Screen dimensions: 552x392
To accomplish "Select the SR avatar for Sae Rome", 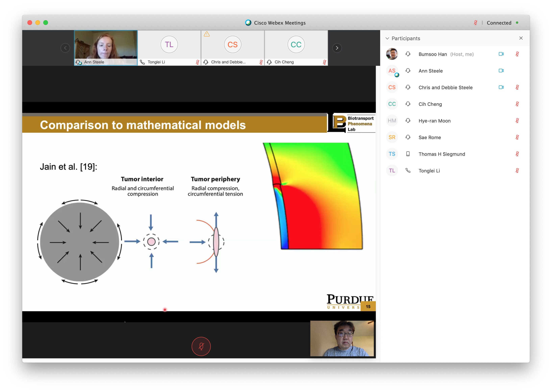I will [x=392, y=137].
